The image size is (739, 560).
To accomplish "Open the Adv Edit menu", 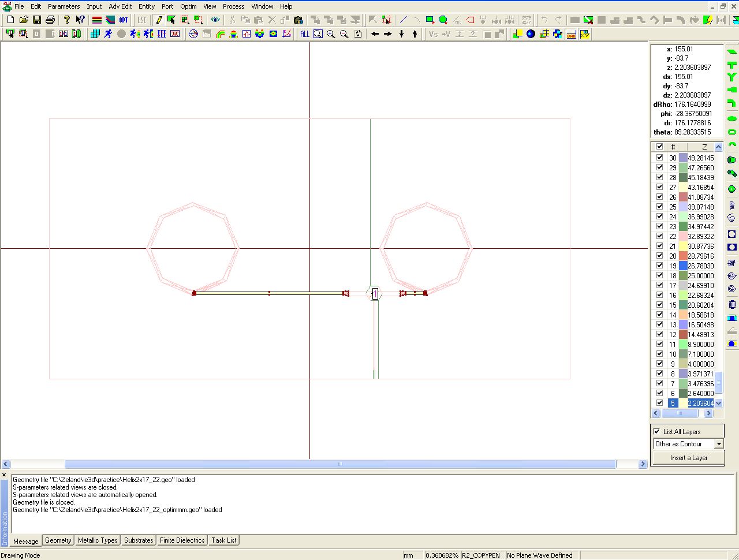I will tap(120, 6).
